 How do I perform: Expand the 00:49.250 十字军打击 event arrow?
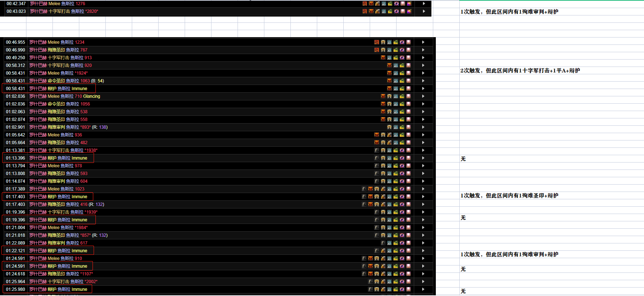423,58
